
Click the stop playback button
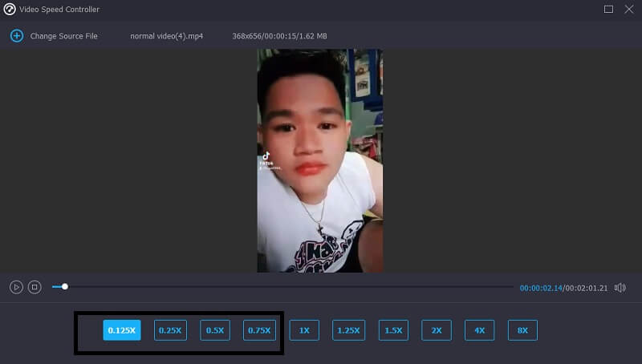coord(35,287)
